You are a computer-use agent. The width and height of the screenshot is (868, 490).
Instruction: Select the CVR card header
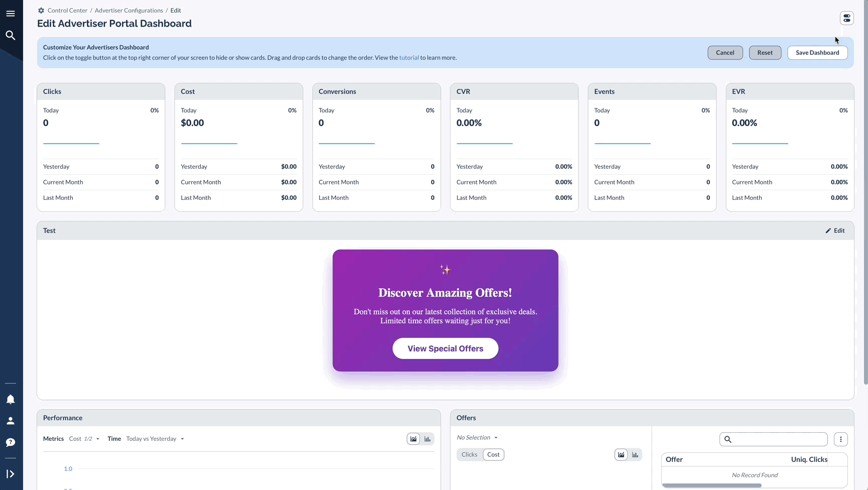(x=514, y=91)
